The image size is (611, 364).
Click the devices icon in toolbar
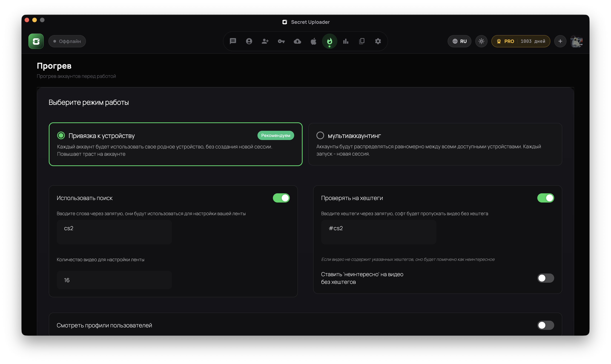362,41
